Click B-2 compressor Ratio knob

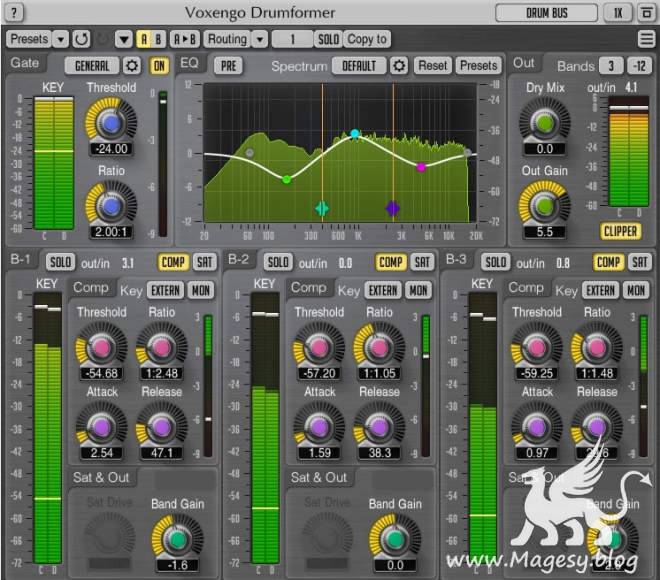379,347
